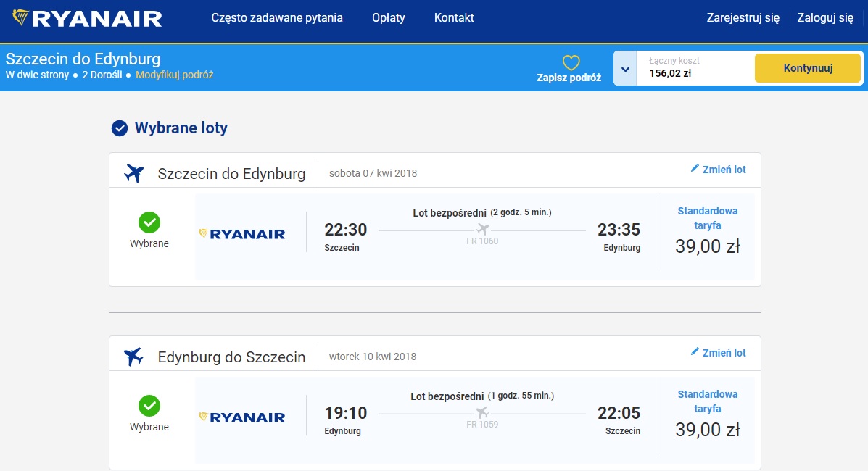Click green Wybrane check on FR 1060 flight
This screenshot has height=471, width=868.
click(x=149, y=222)
